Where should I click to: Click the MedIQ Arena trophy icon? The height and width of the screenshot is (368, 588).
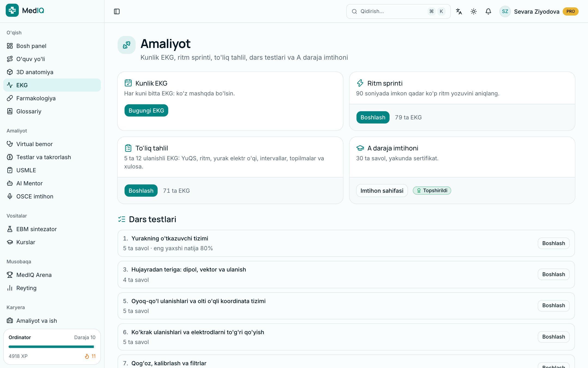point(10,275)
